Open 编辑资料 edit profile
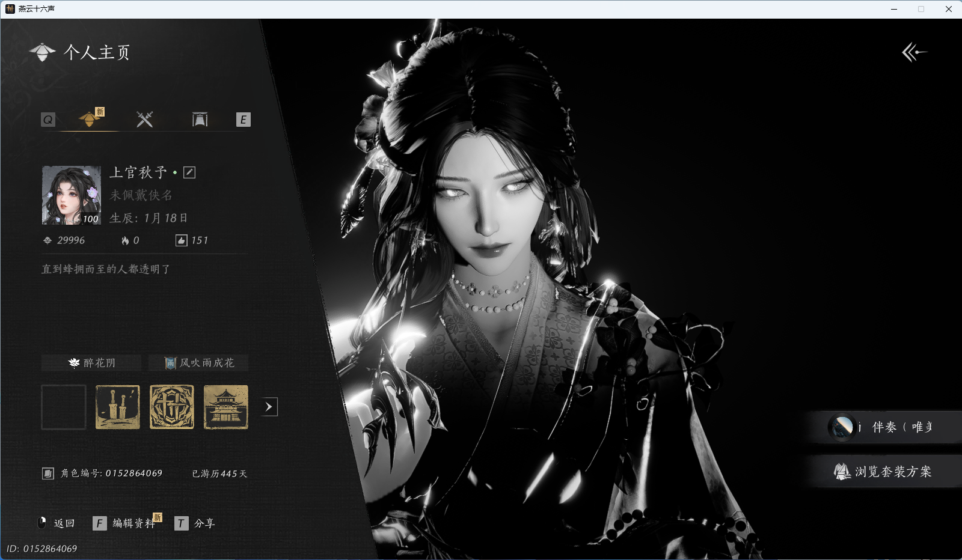 [x=125, y=523]
